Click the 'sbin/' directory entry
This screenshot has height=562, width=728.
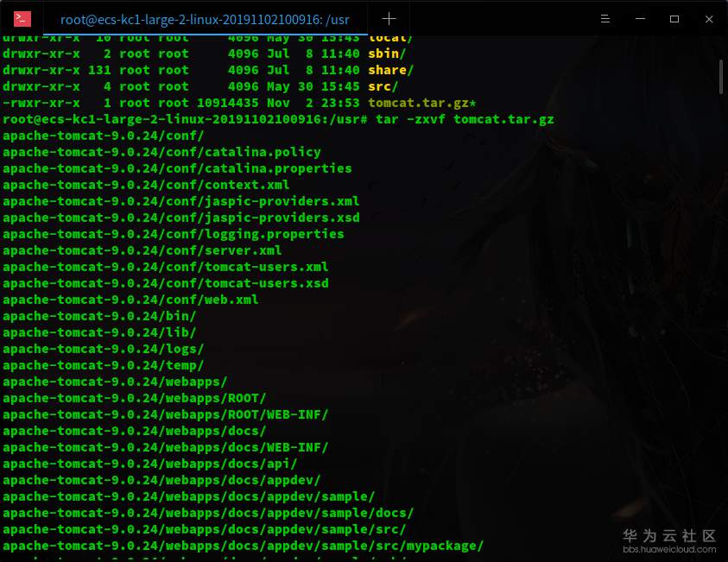387,54
